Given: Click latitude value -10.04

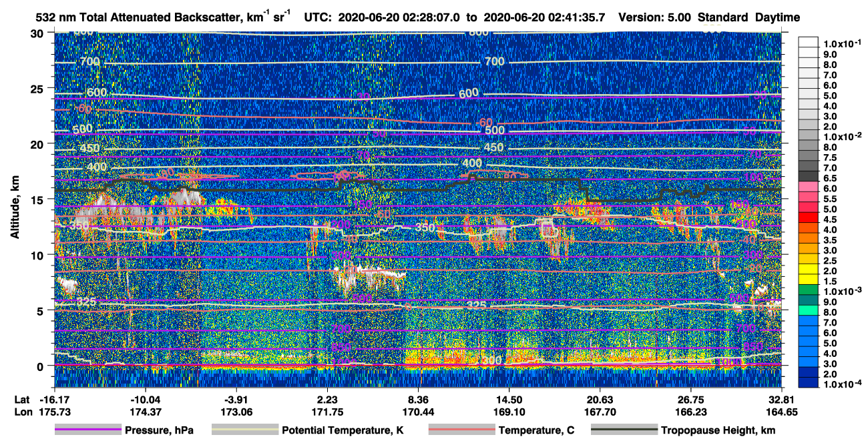Looking at the screenshot, I should click(146, 399).
